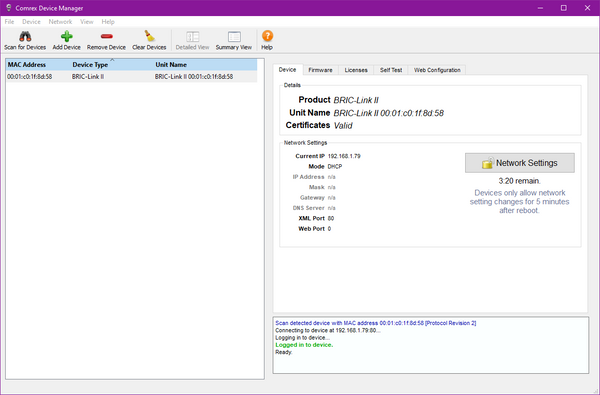Click the XML Port value 80
This screenshot has height=395, width=600.
(331, 218)
